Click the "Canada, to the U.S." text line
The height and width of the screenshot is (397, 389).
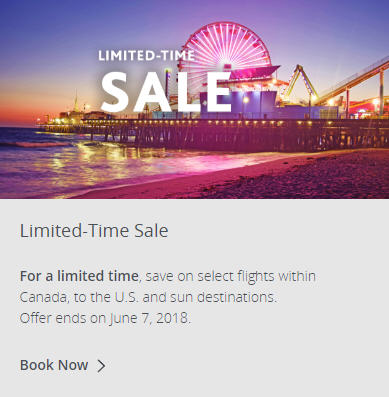[x=79, y=297]
